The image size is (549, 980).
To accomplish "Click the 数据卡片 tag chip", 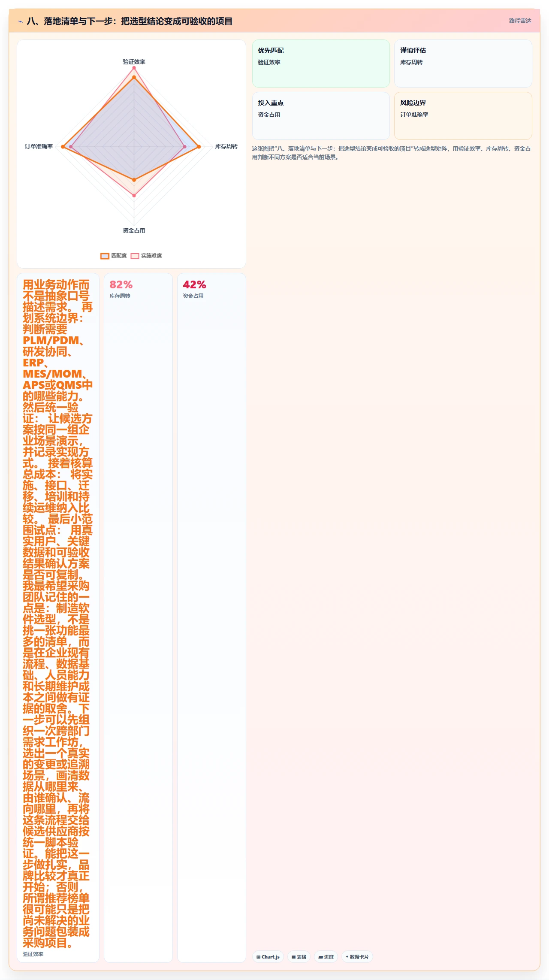I will coord(357,957).
